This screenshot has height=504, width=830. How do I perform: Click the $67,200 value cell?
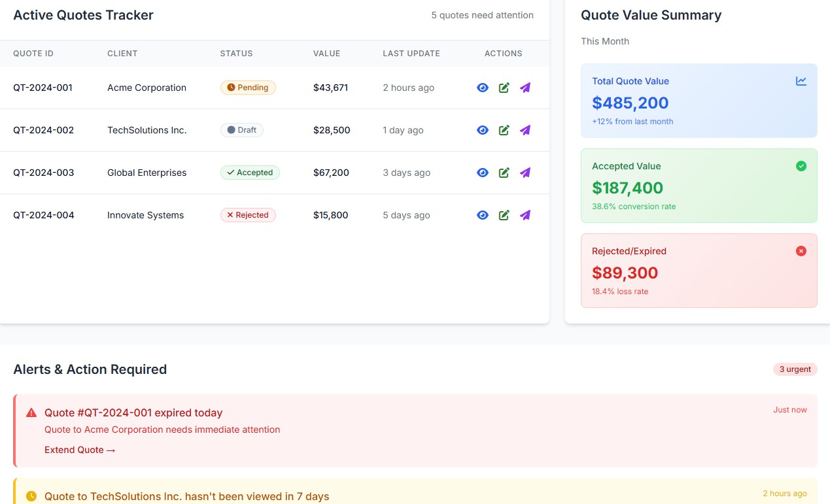pyautogui.click(x=331, y=173)
